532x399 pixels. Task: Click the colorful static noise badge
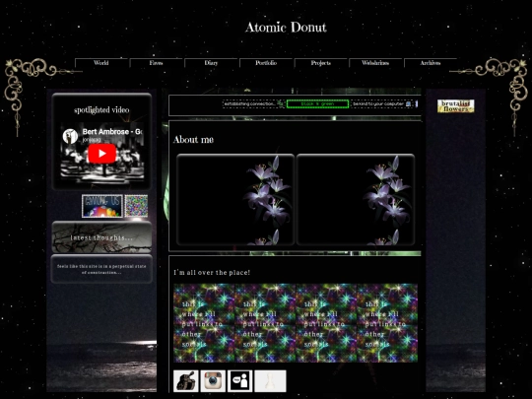coord(136,206)
